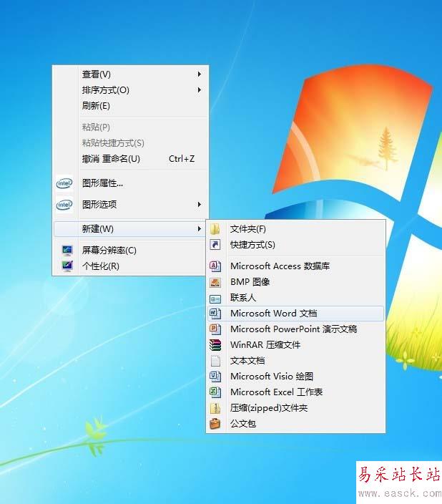The width and height of the screenshot is (442, 504).
Task: Open the 查看(V) menu item
Action: click(x=130, y=74)
